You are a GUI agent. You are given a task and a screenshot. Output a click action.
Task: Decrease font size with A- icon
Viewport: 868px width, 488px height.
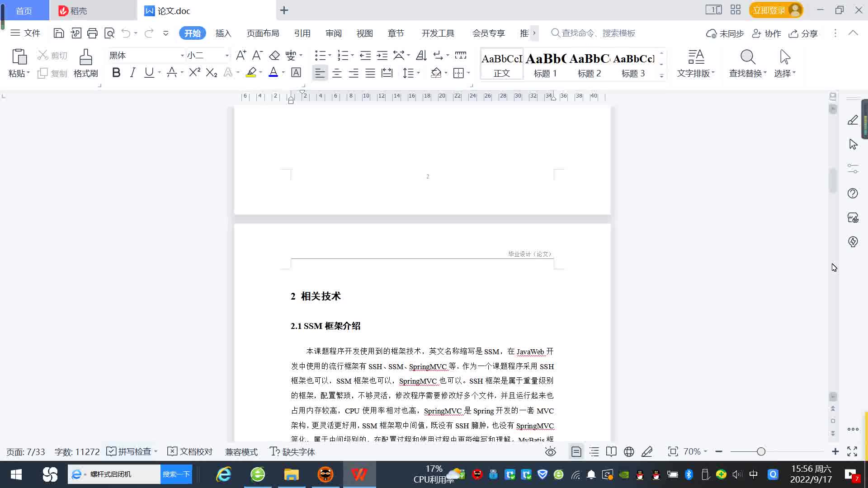click(x=257, y=55)
